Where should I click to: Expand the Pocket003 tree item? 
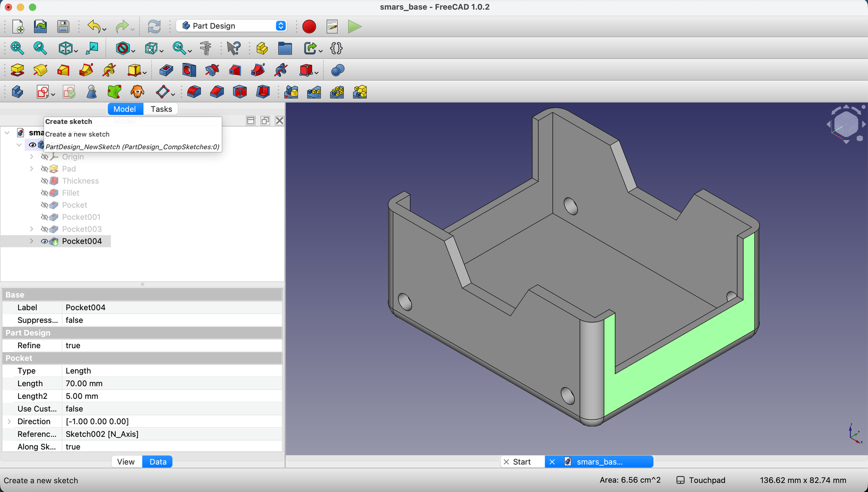pyautogui.click(x=32, y=229)
